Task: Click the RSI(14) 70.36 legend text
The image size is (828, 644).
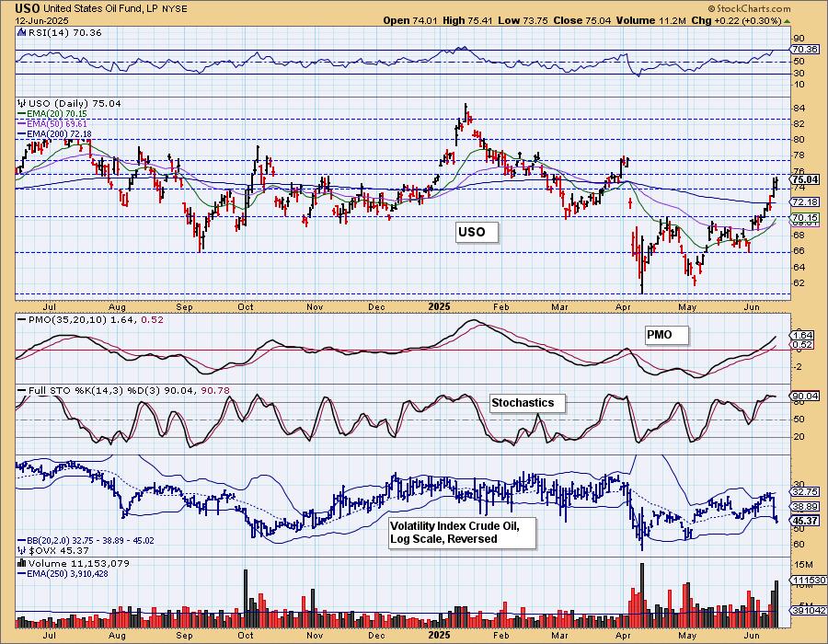Action: (x=63, y=33)
